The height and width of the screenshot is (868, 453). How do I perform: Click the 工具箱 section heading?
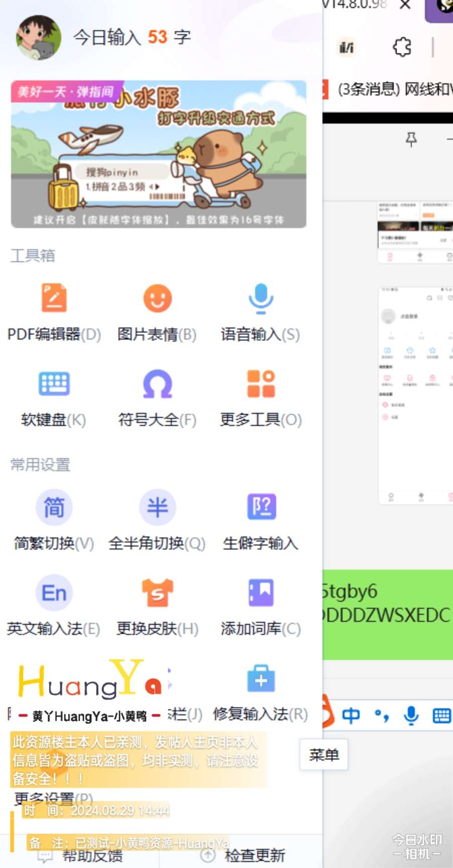(33, 255)
